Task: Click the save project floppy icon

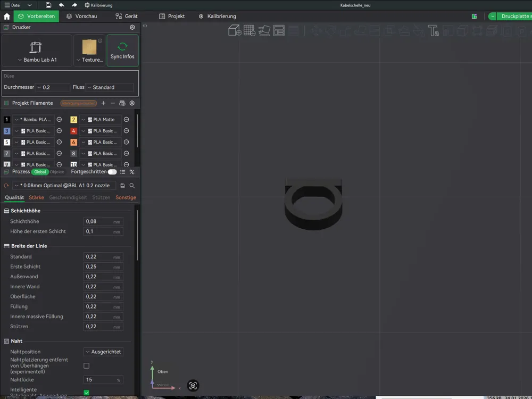Action: (48, 5)
